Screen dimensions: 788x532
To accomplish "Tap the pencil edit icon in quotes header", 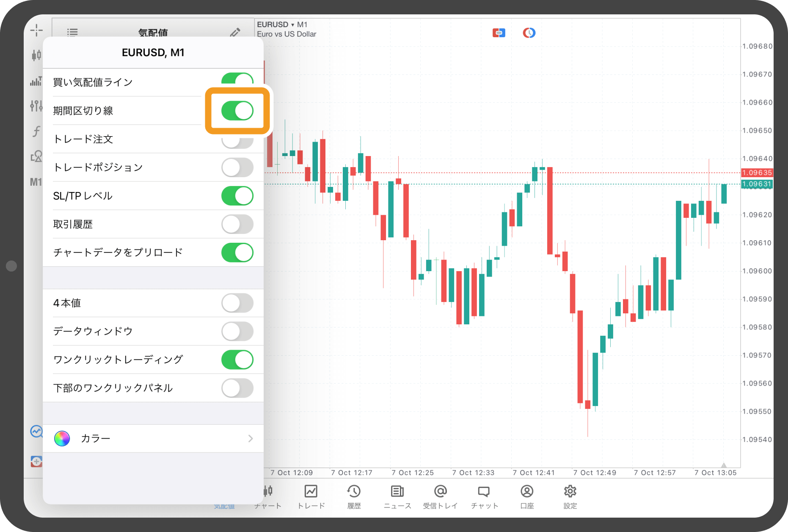I will (x=235, y=32).
